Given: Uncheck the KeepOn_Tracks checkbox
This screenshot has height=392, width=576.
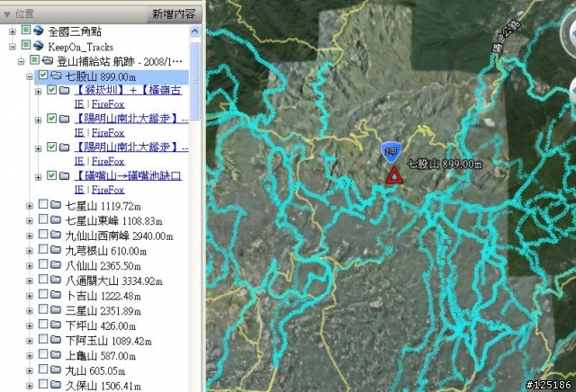Looking at the screenshot, I should [x=26, y=45].
